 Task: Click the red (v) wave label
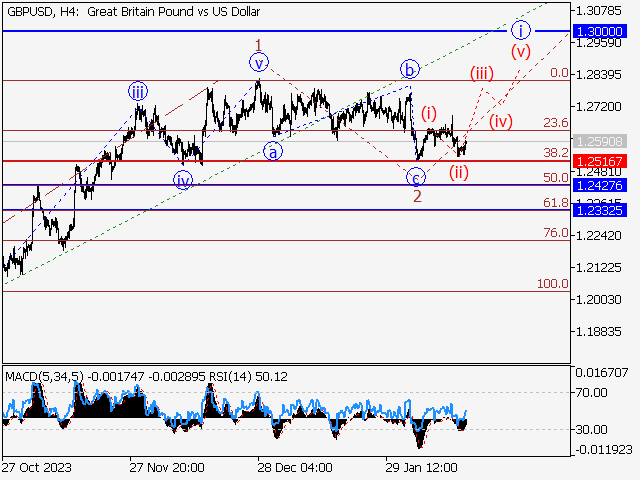pos(520,51)
